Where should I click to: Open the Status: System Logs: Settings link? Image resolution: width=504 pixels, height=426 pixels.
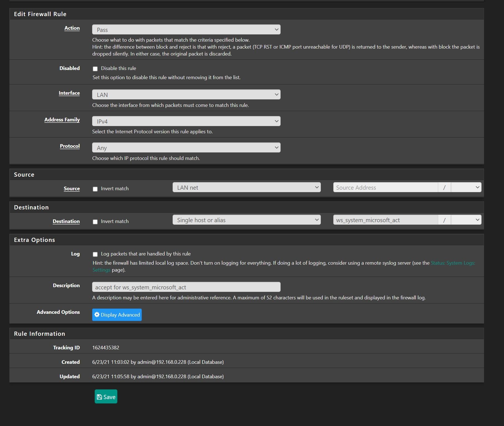tap(452, 263)
